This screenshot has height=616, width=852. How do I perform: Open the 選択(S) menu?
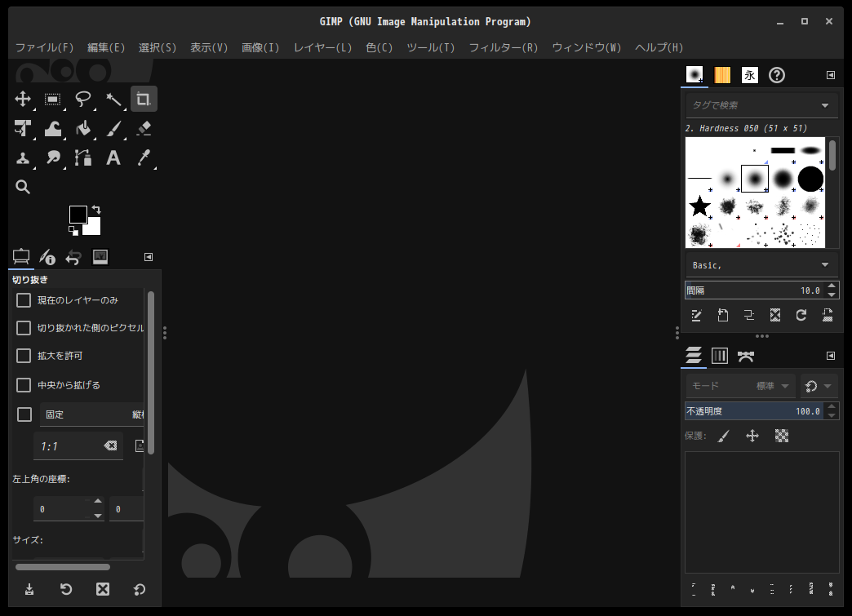[158, 48]
